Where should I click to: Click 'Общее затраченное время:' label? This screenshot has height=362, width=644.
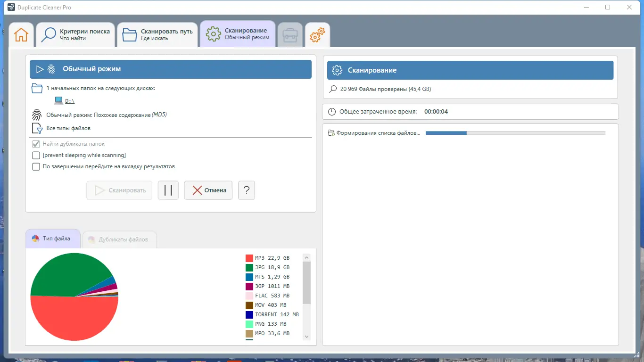pos(379,112)
